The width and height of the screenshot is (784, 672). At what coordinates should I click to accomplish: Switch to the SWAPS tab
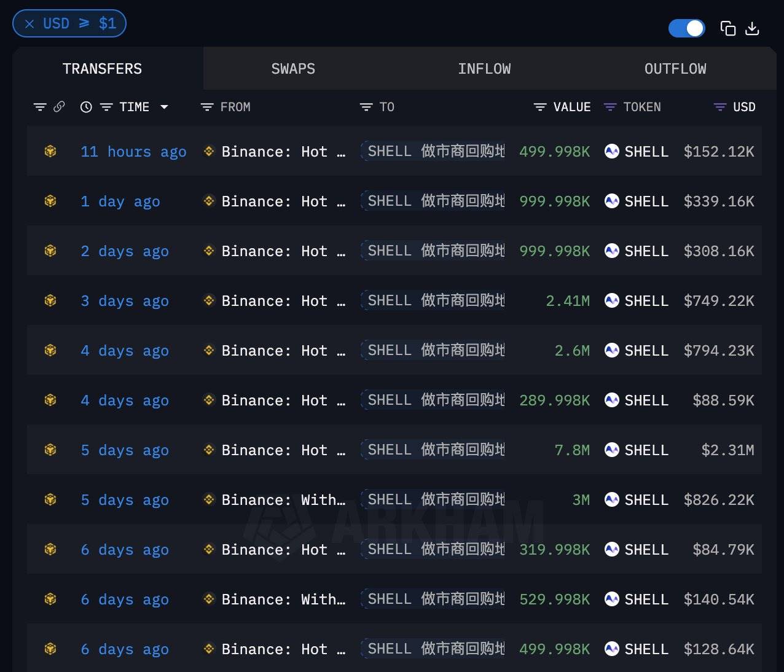tap(293, 69)
